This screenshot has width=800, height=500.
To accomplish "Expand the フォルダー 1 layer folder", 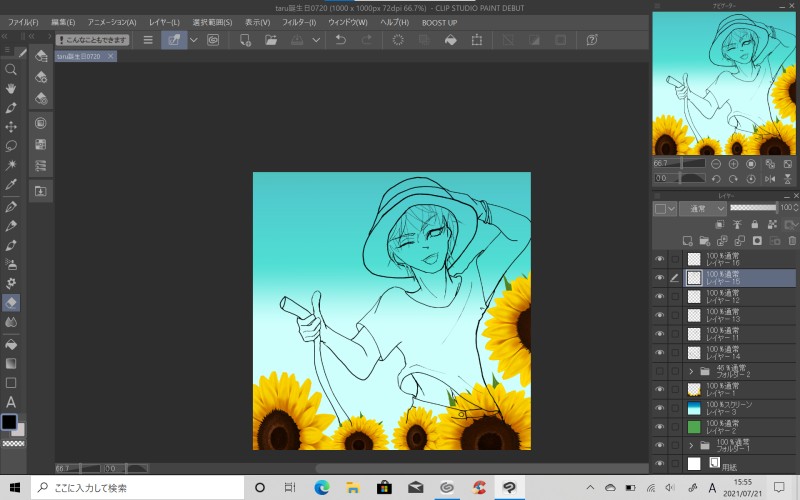I will [x=691, y=445].
